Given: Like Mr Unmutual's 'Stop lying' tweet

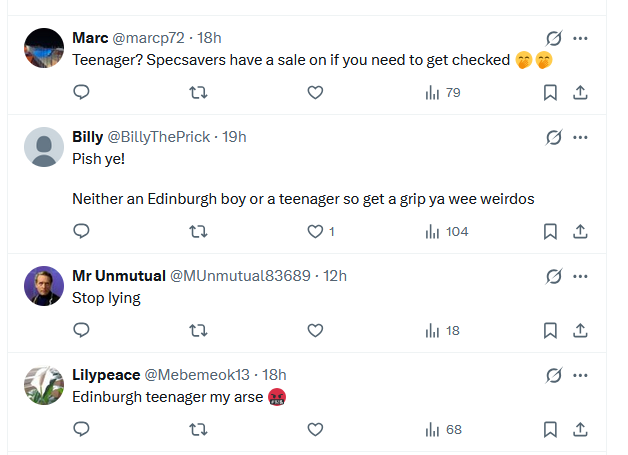Looking at the screenshot, I should pyautogui.click(x=315, y=330).
